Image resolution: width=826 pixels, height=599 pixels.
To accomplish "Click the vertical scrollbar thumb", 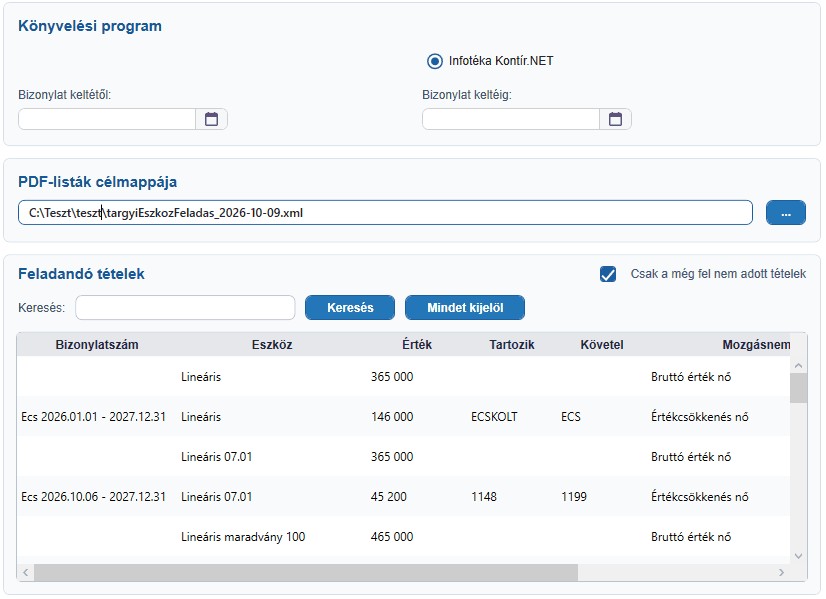I will [x=798, y=388].
